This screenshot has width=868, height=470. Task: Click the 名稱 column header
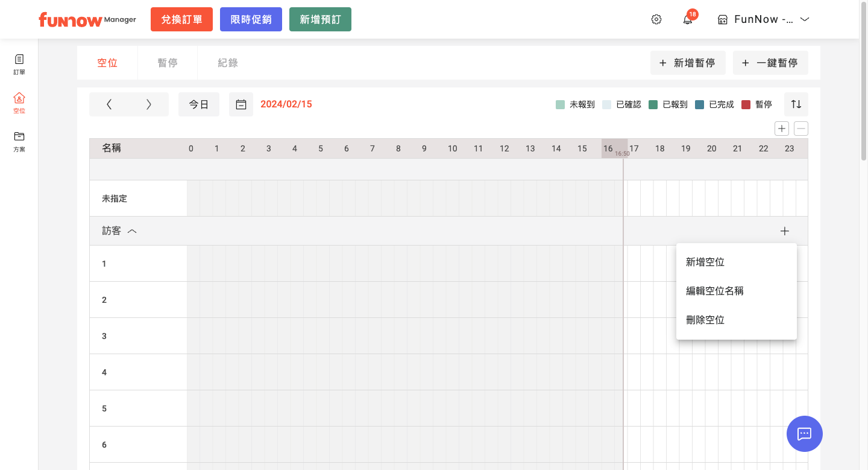(112, 148)
